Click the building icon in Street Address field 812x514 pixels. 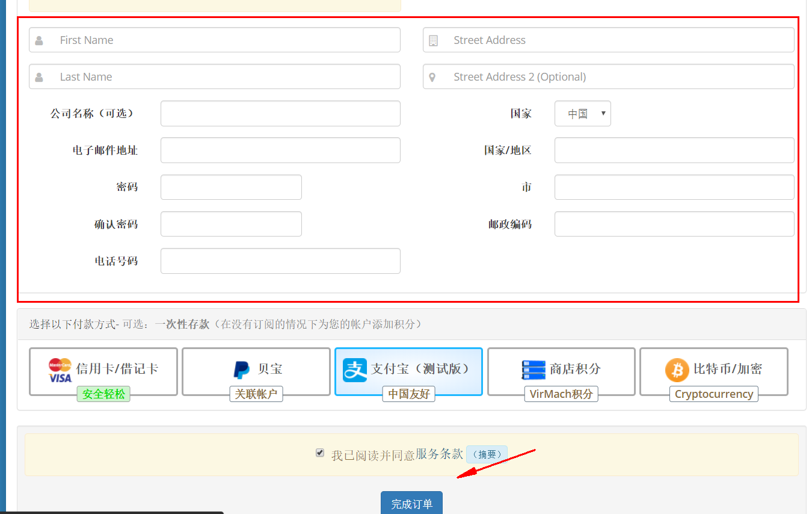click(x=433, y=40)
